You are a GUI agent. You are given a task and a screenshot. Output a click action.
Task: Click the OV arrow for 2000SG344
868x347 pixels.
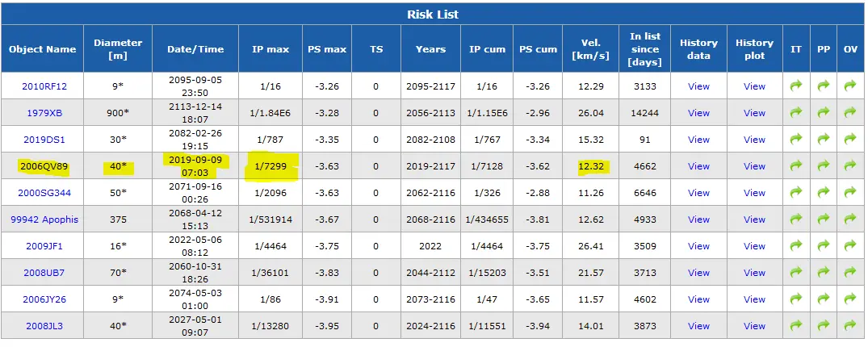[x=849, y=193]
